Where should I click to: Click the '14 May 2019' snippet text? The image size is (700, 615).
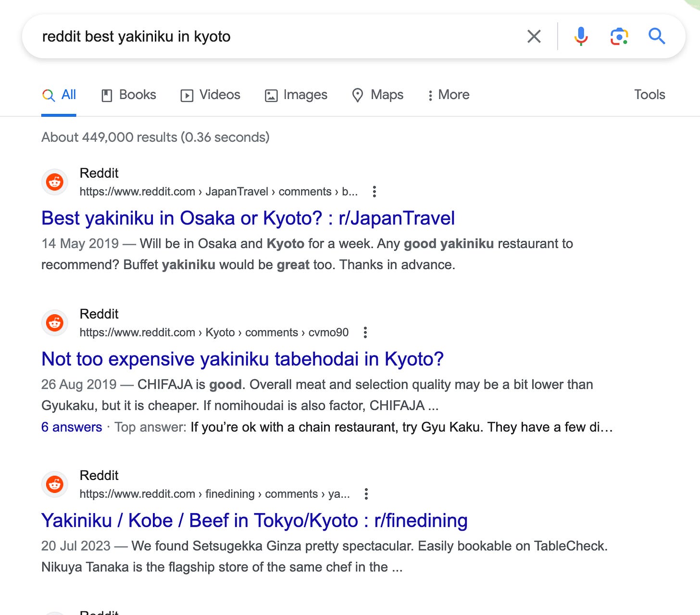[307, 254]
